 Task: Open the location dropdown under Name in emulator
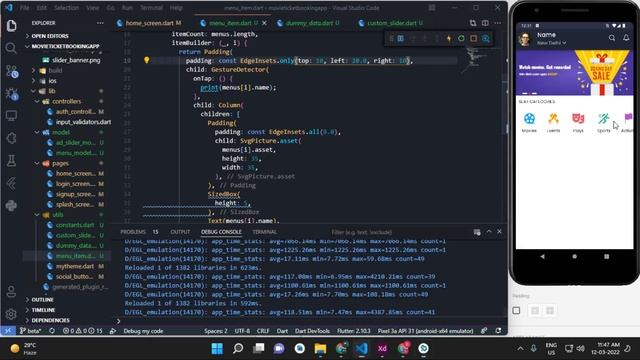[551, 43]
